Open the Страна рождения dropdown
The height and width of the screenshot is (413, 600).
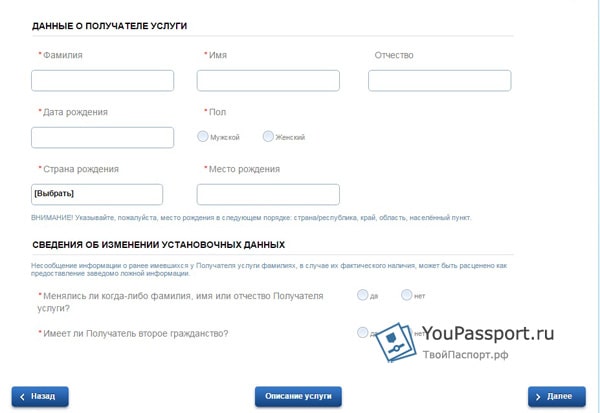[x=97, y=194]
